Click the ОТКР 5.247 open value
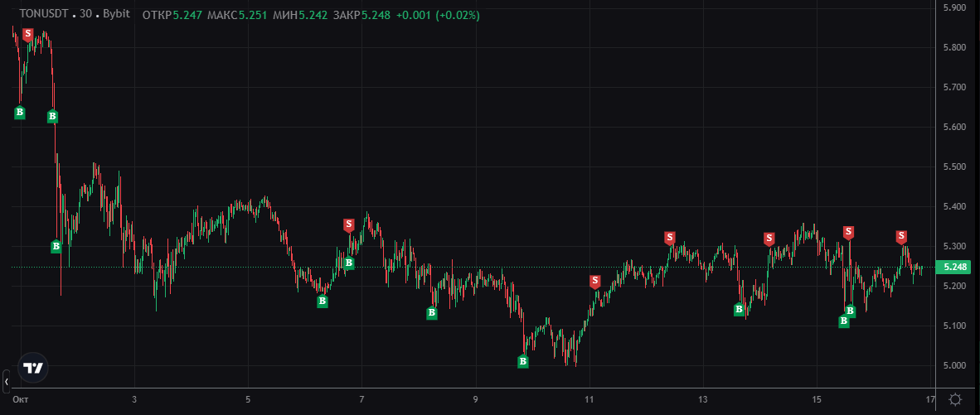 pos(172,15)
